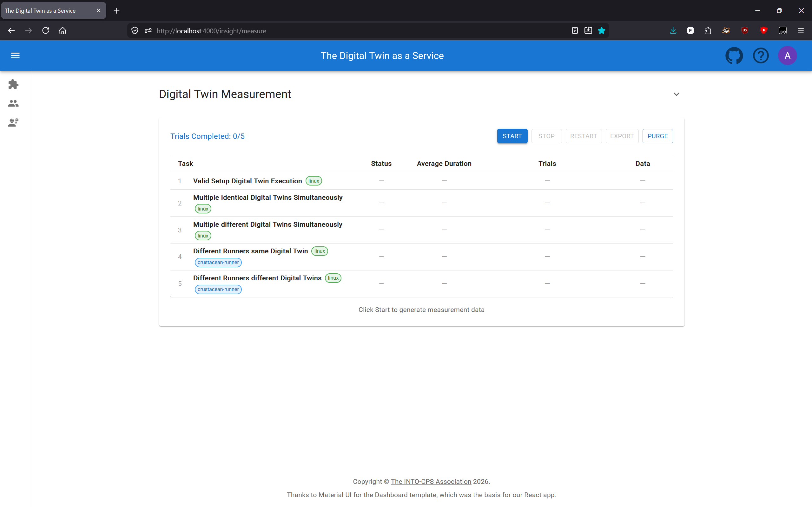Open the Dashboard template link

405,495
